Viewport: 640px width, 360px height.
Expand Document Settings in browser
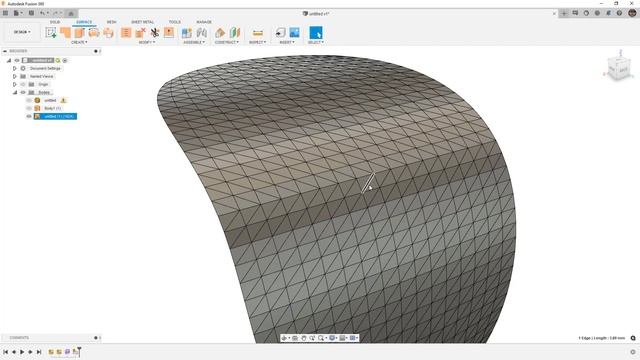[15, 69]
